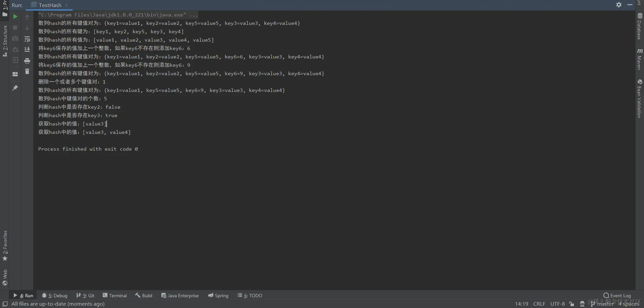Open the Web tool window
This screenshot has height=308, width=644.
[x=5, y=277]
